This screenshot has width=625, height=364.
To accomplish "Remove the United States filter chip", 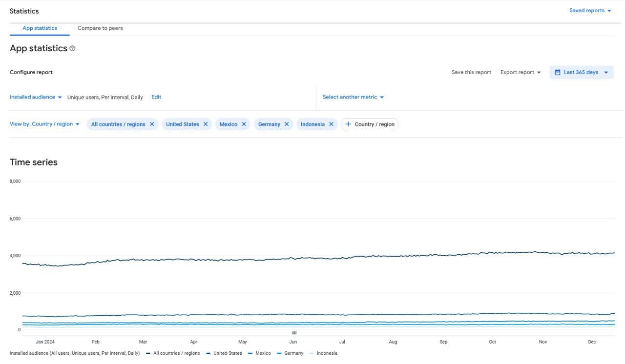I will 206,124.
